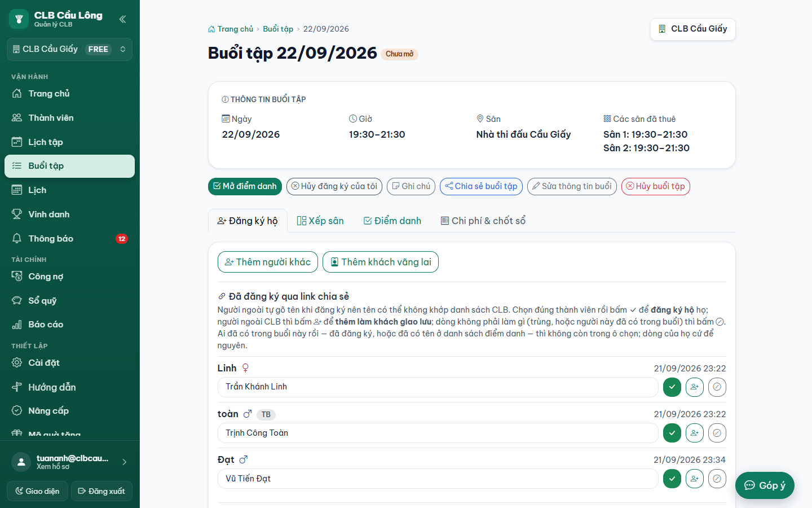This screenshot has height=508, width=812.
Task: Open Lịch tập from the sidebar
Action: 69,142
